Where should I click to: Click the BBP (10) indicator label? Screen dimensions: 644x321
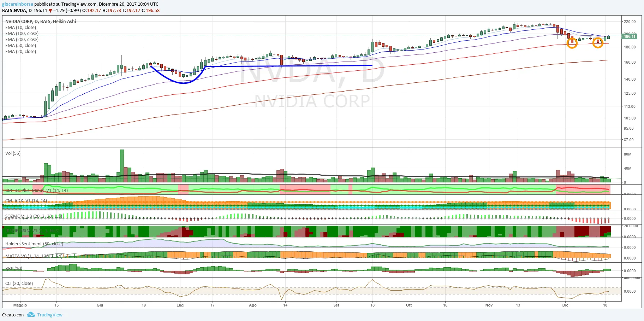click(14, 268)
